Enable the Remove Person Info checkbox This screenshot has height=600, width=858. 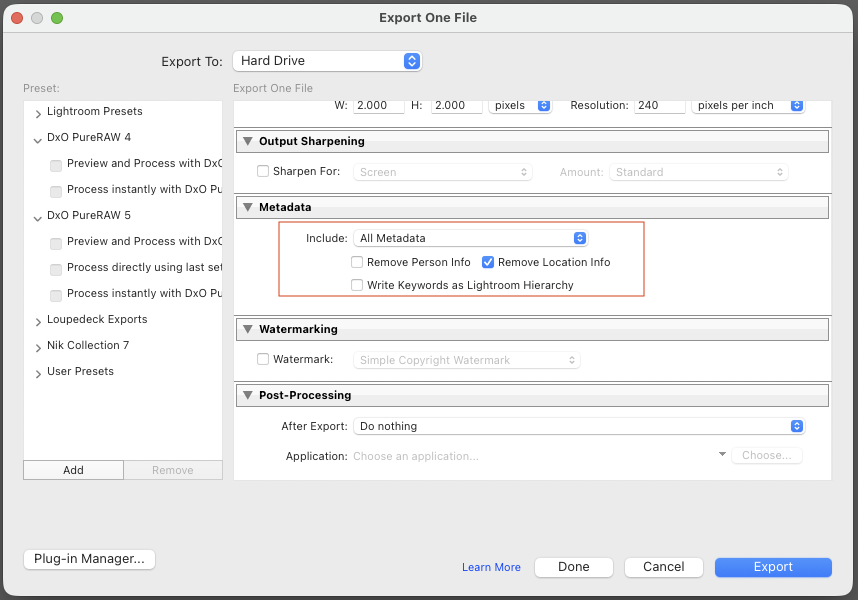coord(357,262)
